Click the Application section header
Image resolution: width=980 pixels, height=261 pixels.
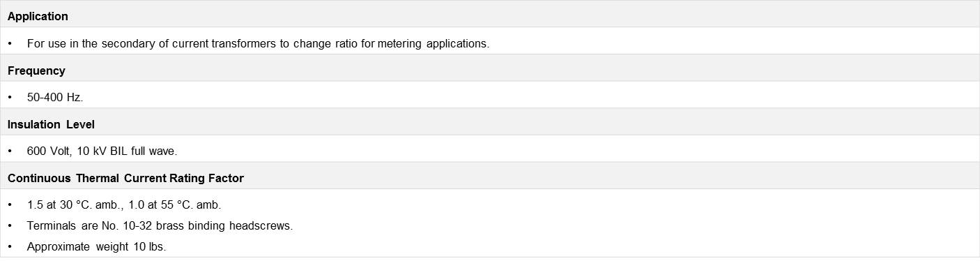click(x=38, y=16)
